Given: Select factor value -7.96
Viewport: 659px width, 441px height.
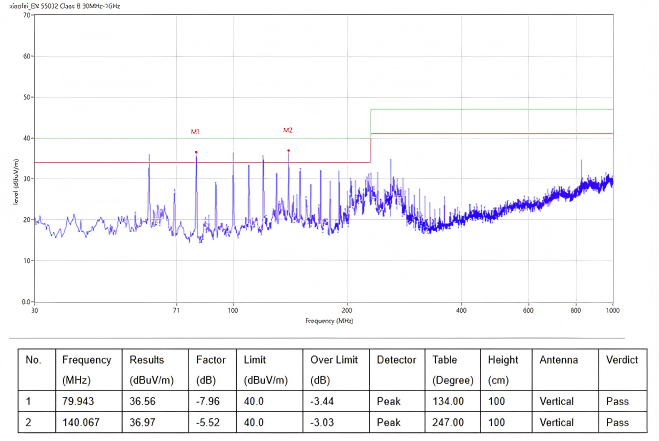Looking at the screenshot, I should coord(208,401).
